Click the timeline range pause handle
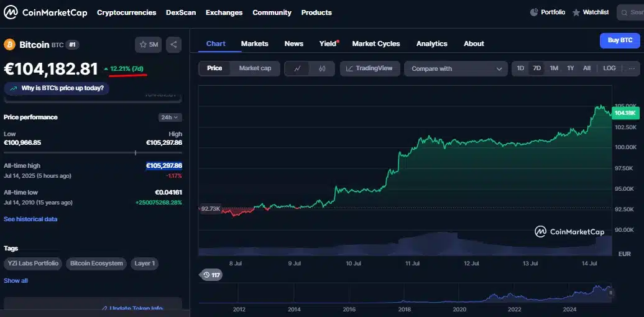The width and height of the screenshot is (644, 317). (x=610, y=293)
